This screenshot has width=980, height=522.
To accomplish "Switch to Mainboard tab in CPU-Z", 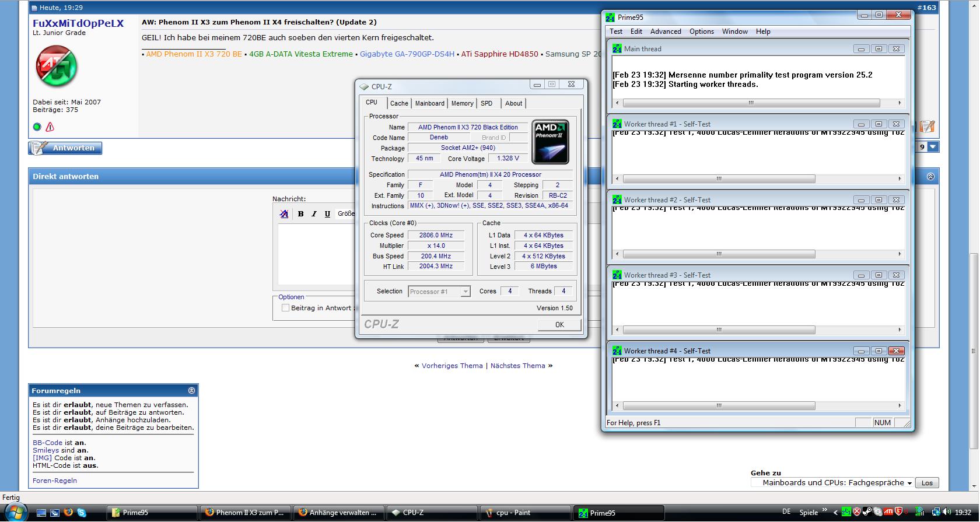I will [430, 103].
